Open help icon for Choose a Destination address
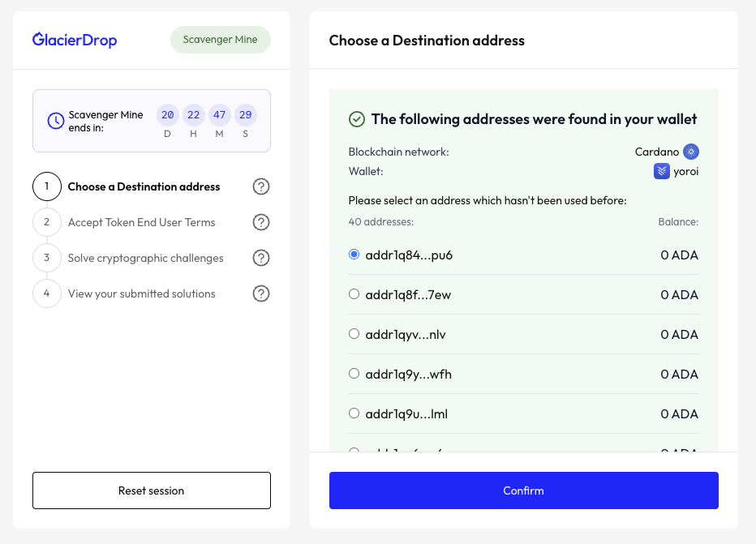Screen dimensions: 756x544 point(260,186)
